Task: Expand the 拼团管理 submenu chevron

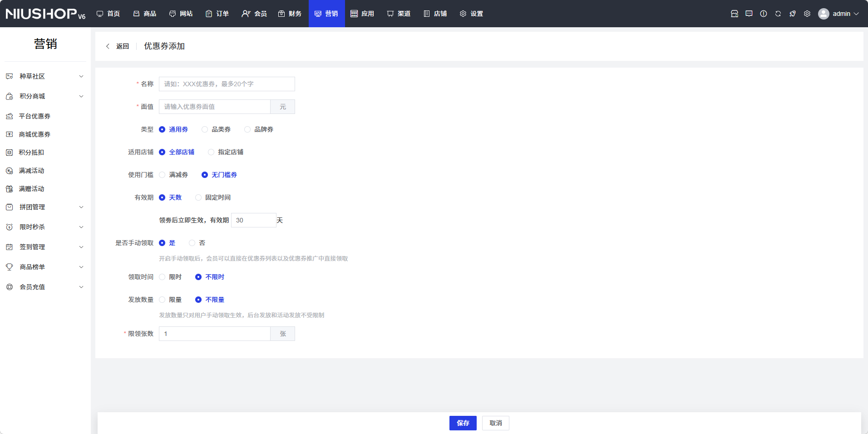Action: point(81,207)
